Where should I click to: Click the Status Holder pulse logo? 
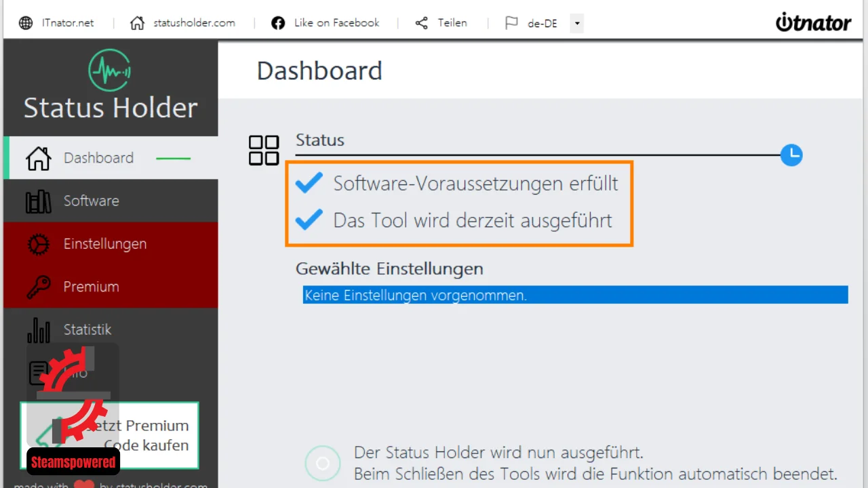[x=109, y=70]
